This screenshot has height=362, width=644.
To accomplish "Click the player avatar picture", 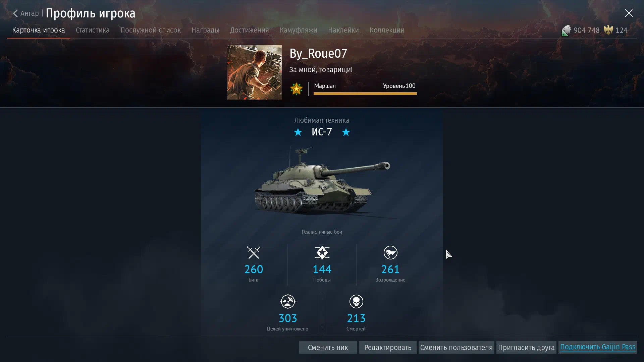I will pyautogui.click(x=255, y=72).
